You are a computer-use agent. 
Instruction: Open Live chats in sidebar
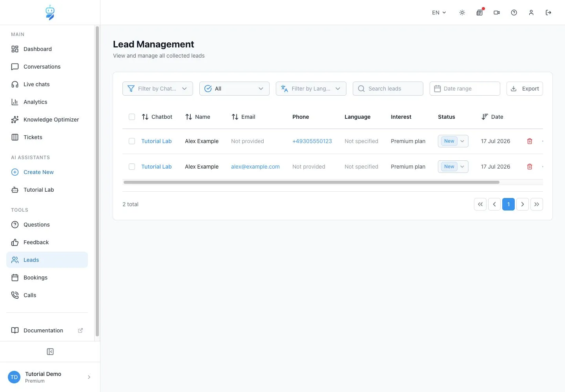tap(47, 84)
